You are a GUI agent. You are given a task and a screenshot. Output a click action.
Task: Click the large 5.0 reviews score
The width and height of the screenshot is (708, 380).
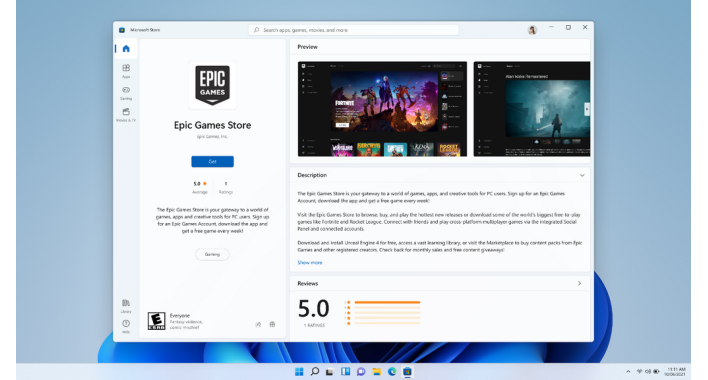[x=313, y=309]
